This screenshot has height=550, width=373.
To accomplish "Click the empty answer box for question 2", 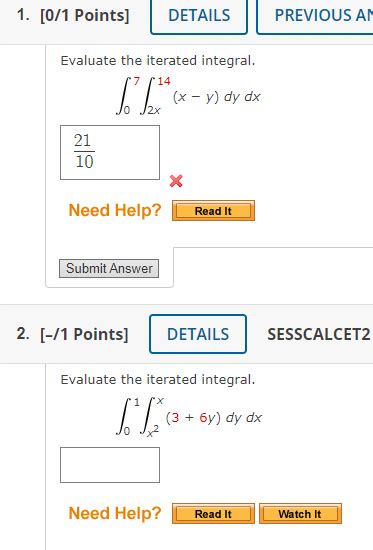I will coord(110,465).
